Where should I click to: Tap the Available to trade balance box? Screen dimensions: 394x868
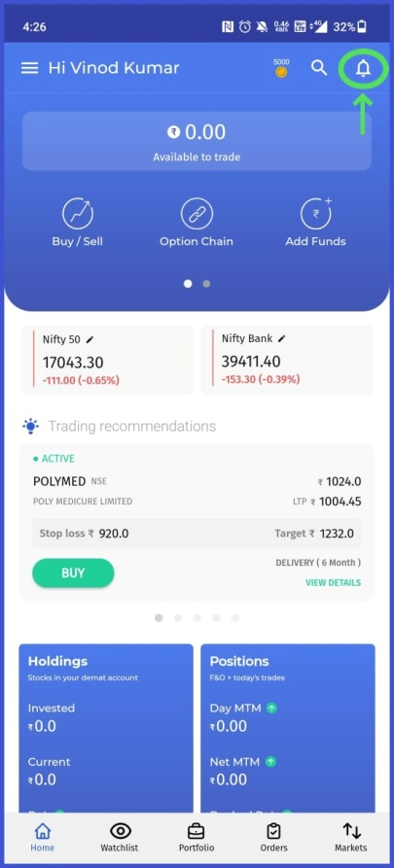point(197,141)
